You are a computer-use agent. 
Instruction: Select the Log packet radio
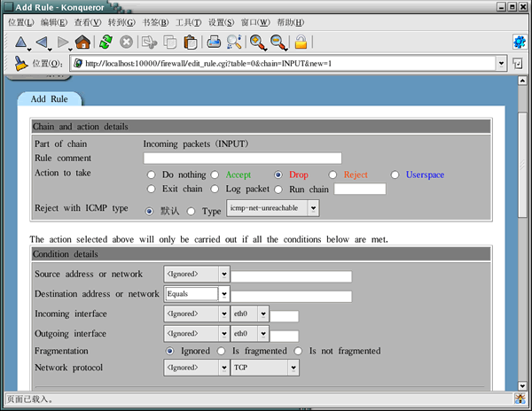pos(215,189)
